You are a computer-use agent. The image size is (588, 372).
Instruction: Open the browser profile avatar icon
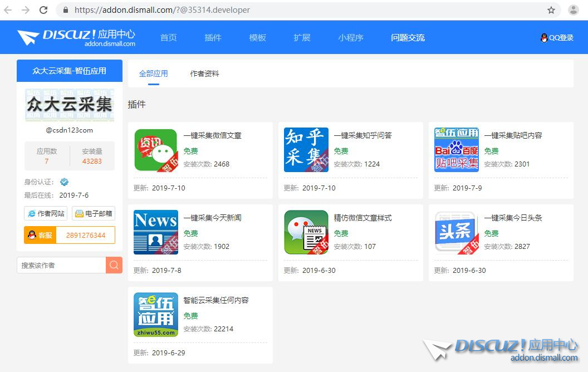pyautogui.click(x=574, y=10)
